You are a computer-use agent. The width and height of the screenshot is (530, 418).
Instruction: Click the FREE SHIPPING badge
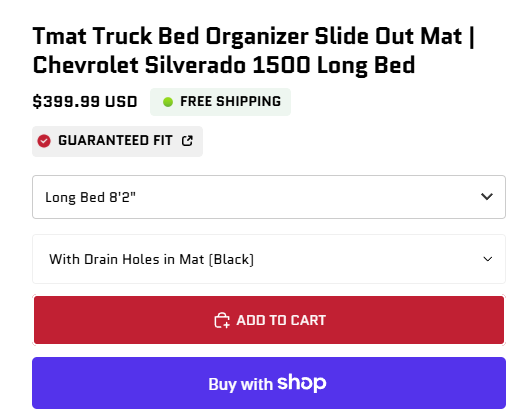coord(220,102)
